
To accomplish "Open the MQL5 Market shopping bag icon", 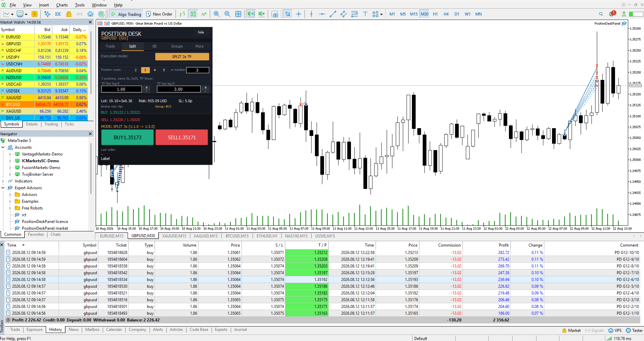I will coord(69,14).
